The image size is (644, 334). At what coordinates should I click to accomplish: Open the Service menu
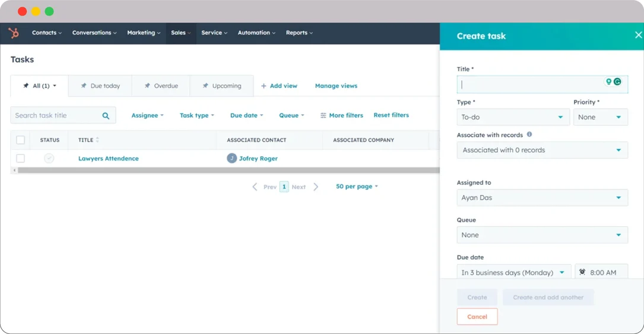214,33
